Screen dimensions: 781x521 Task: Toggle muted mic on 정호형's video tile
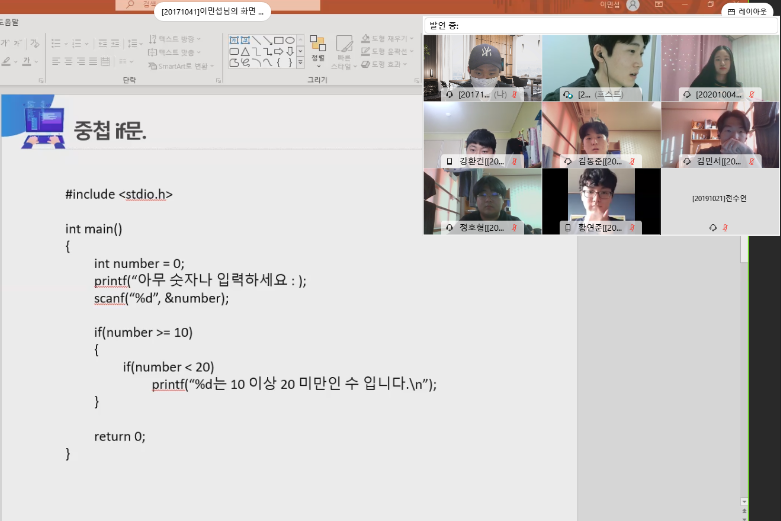pyautogui.click(x=514, y=228)
